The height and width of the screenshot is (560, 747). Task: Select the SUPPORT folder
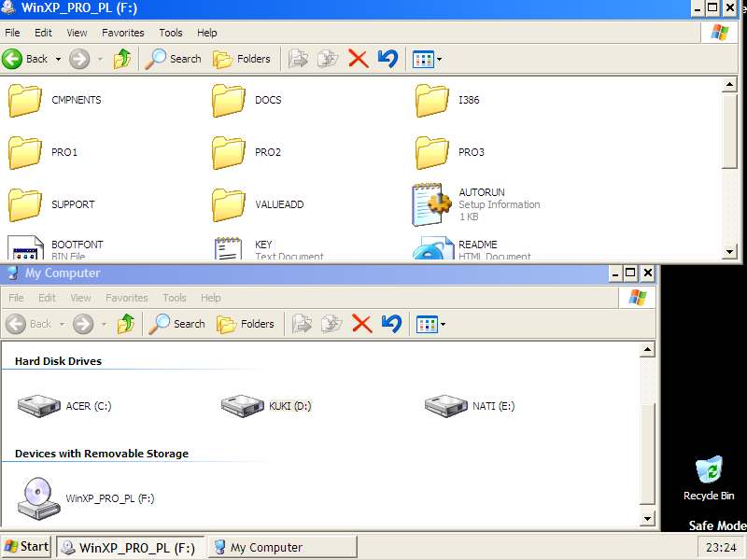coord(51,204)
